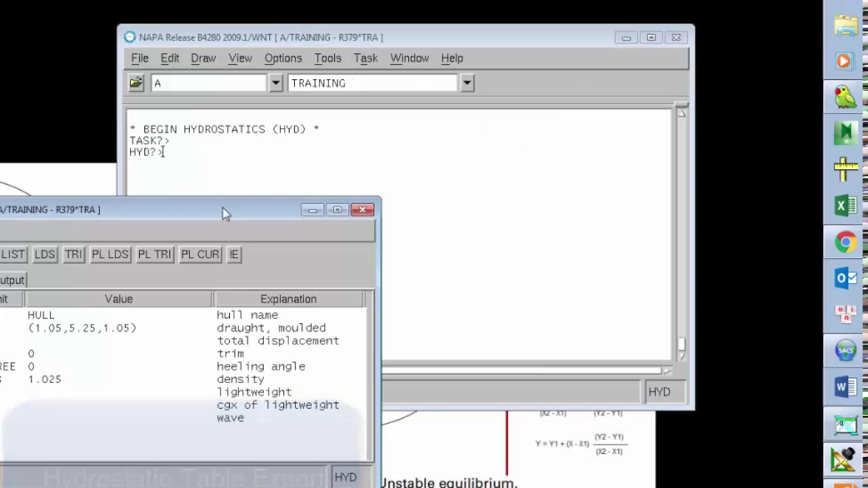The image size is (868, 488).
Task: Minimize the main NAPA window
Action: click(x=626, y=37)
